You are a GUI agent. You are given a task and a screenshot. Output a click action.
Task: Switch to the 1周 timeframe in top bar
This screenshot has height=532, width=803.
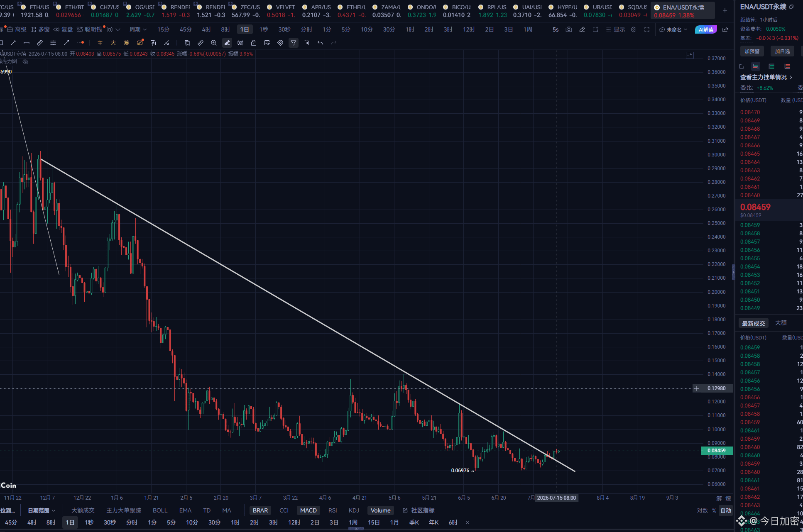coord(528,29)
